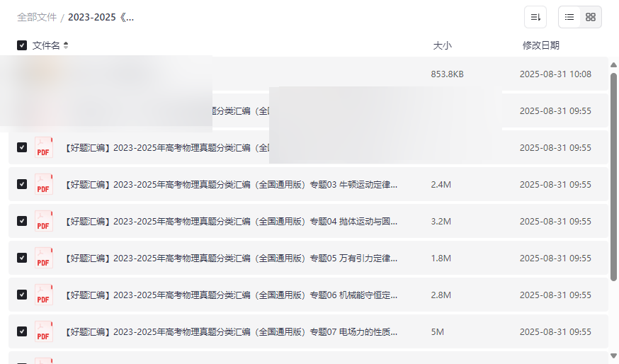The width and height of the screenshot is (619, 364).
Task: Switch to list view layout
Action: click(x=569, y=17)
